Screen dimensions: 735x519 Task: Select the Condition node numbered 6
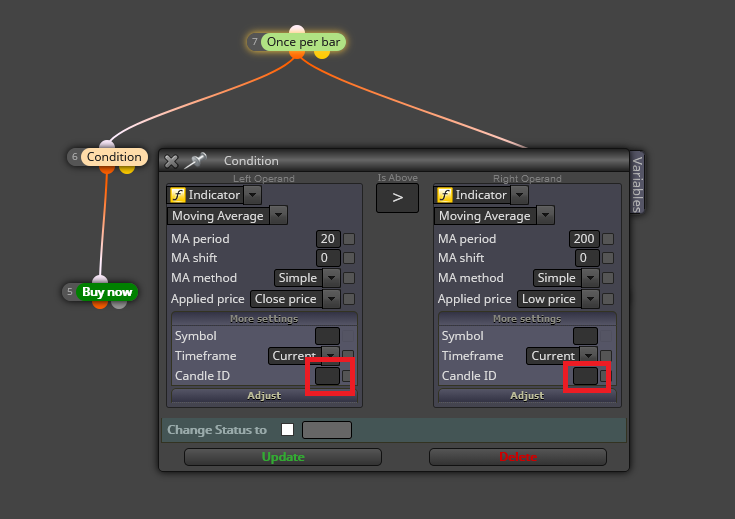(x=114, y=157)
